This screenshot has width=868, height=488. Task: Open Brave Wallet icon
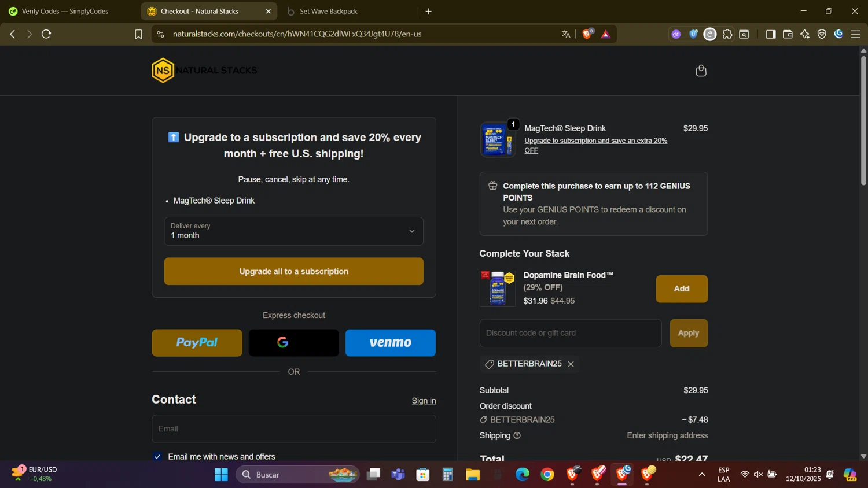(x=788, y=34)
